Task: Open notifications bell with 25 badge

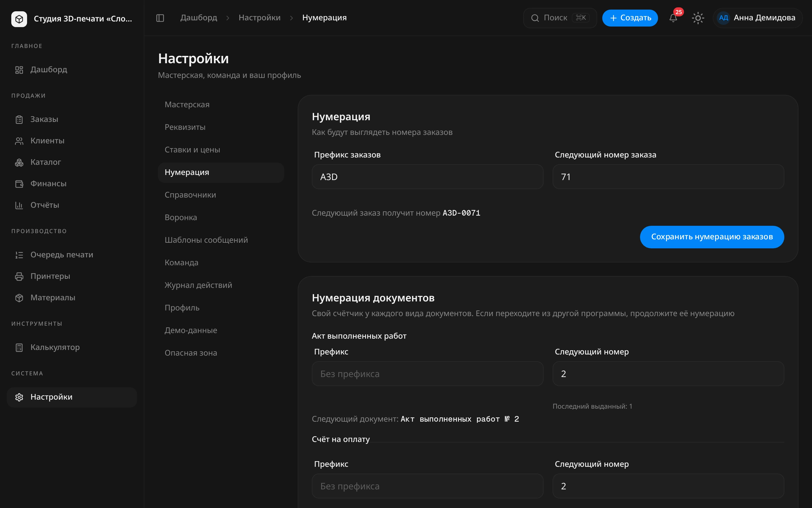Action: coord(673,18)
